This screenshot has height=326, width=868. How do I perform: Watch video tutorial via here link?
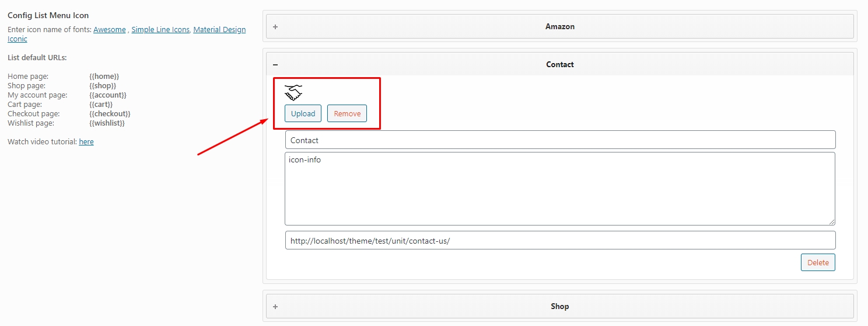(86, 142)
